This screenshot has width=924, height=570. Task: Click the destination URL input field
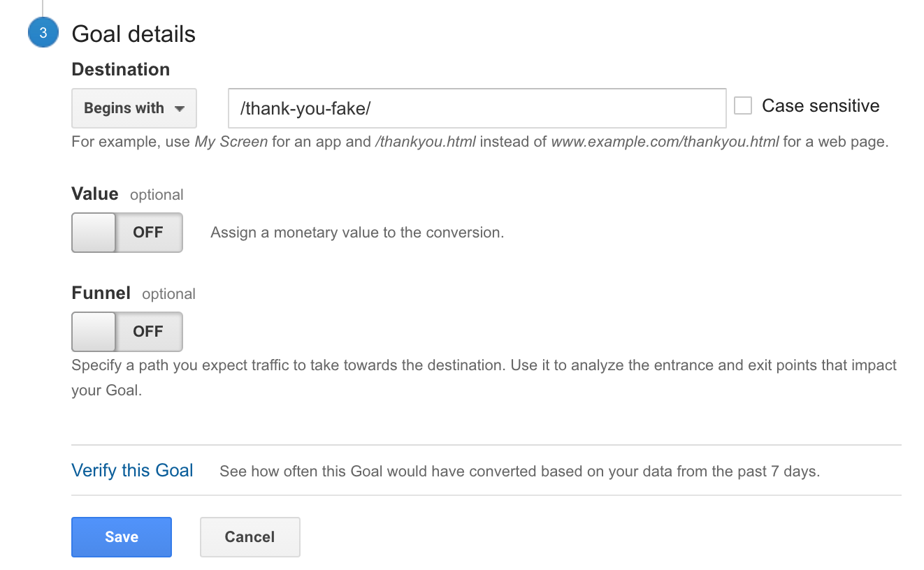477,108
